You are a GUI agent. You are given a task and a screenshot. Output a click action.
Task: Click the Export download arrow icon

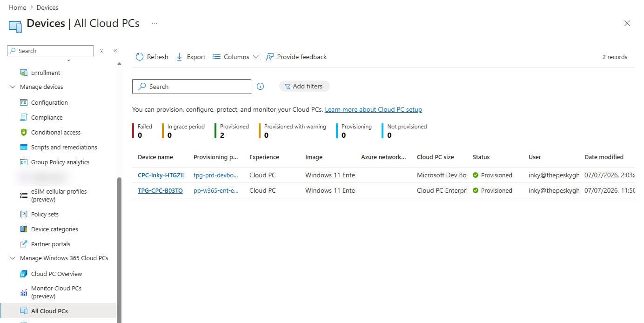180,57
